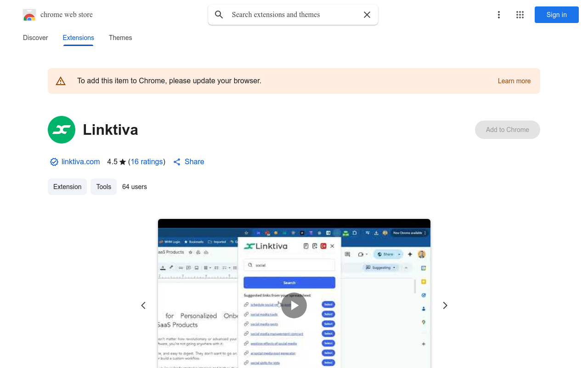Switch to the Discover tab

point(35,38)
